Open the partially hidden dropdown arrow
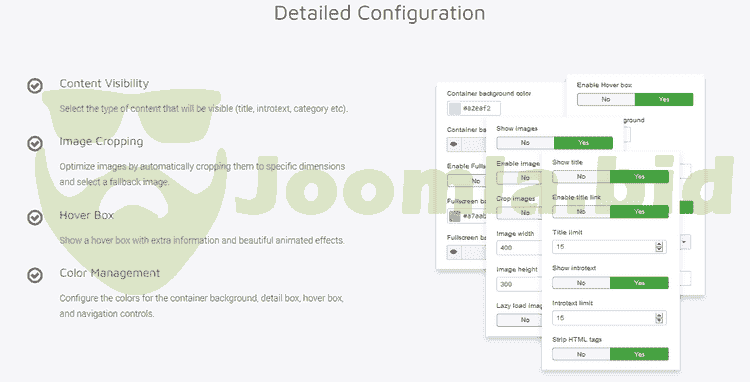This screenshot has width=750, height=382. (x=684, y=242)
